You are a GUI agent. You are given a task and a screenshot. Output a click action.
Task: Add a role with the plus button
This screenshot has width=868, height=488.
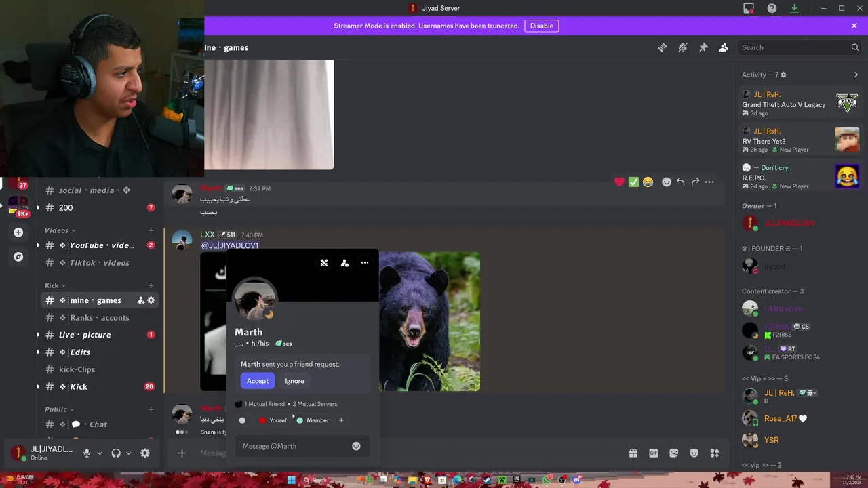[x=341, y=420]
